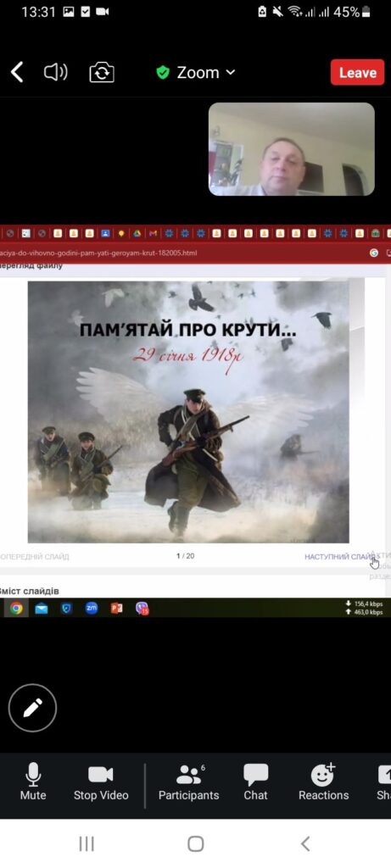Tap the back arrow in Zoom header
The width and height of the screenshot is (391, 868).
tap(17, 73)
